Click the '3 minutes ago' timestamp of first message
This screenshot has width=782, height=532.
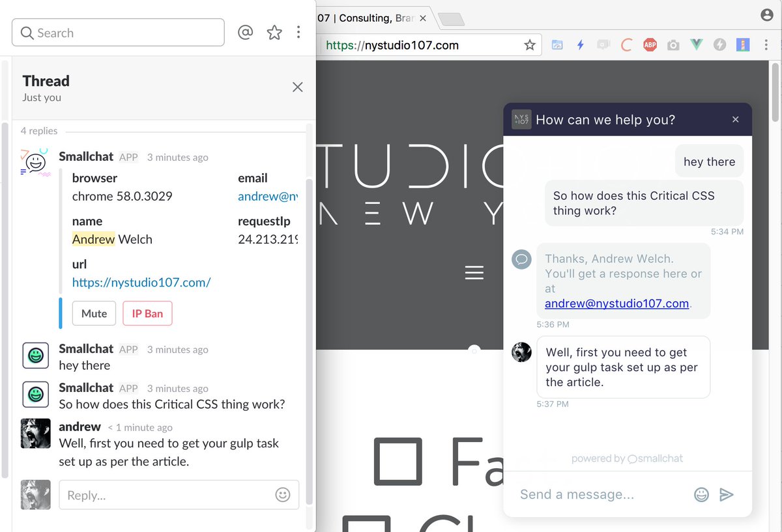(177, 157)
